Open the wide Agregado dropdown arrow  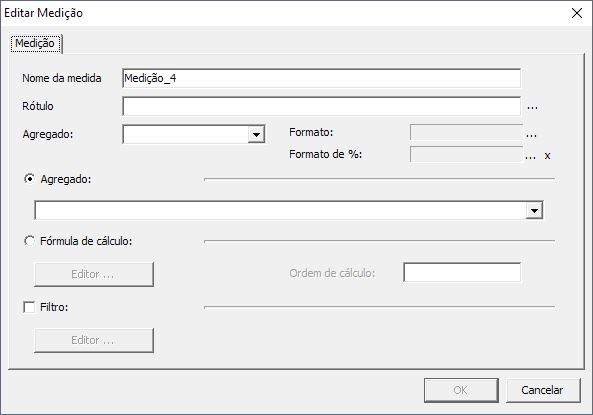534,211
